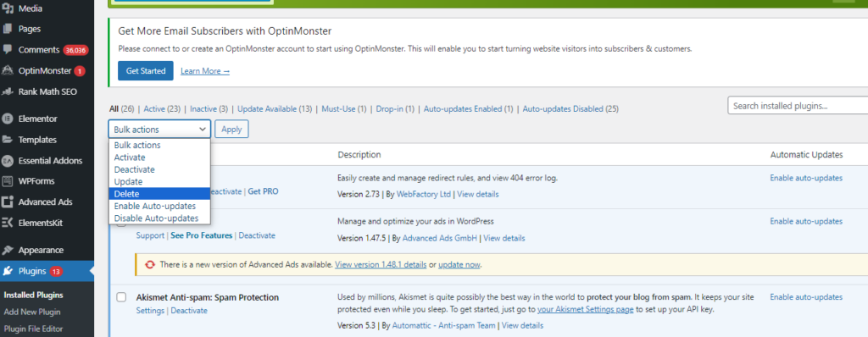Click the Get PRO link

(x=263, y=191)
